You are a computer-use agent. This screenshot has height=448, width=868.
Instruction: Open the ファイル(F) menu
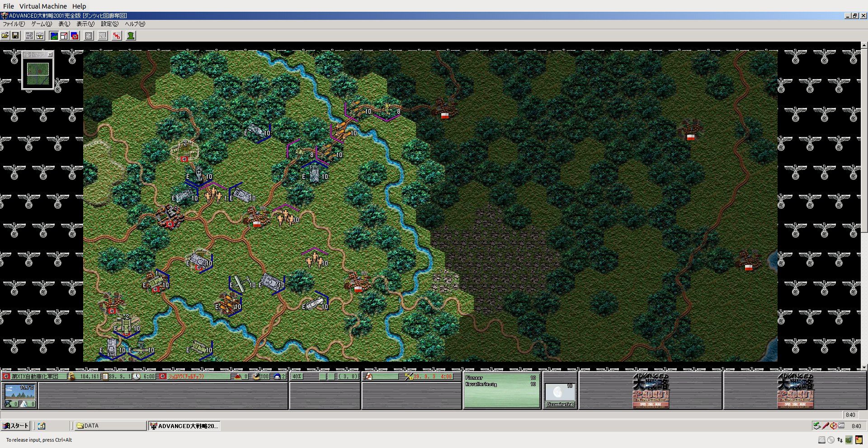pyautogui.click(x=14, y=24)
